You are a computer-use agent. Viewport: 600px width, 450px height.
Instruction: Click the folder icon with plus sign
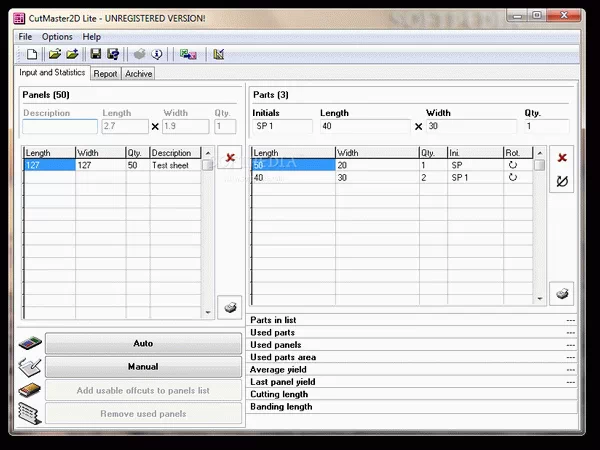coord(72,54)
